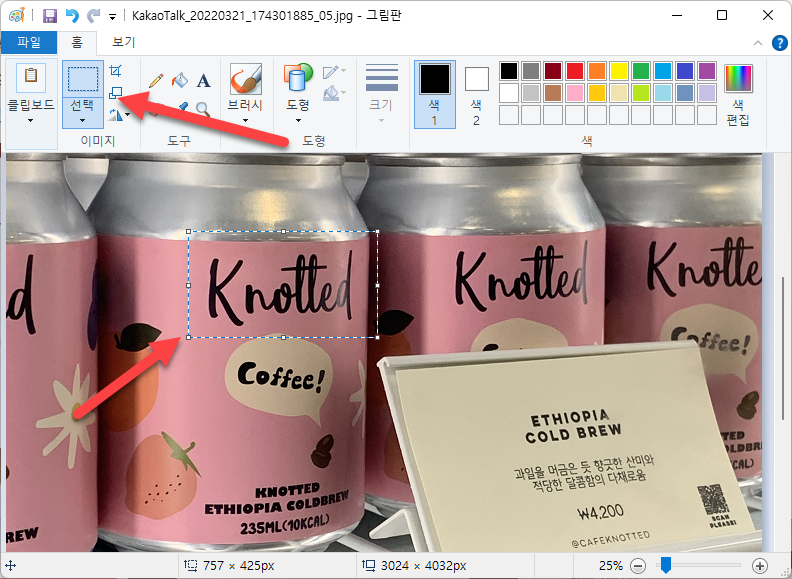Image resolution: width=792 pixels, height=579 pixels.
Task: Pick the turquoise blue palette swatch
Action: click(x=663, y=71)
